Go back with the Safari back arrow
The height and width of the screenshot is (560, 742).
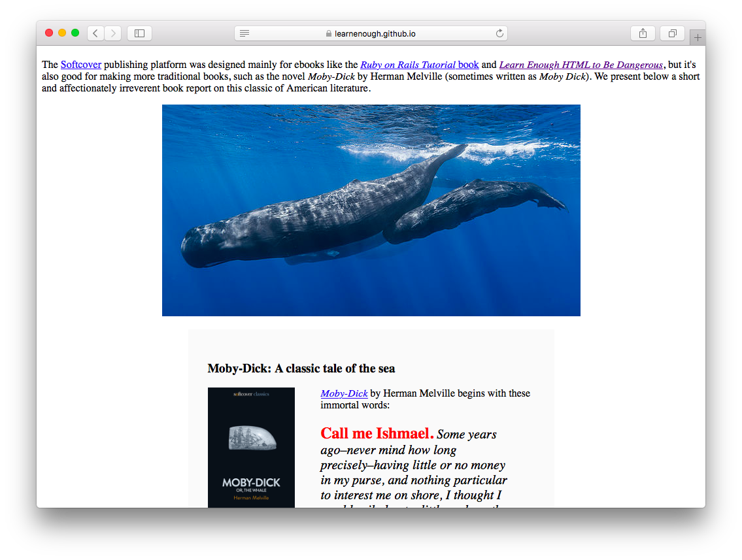point(95,33)
